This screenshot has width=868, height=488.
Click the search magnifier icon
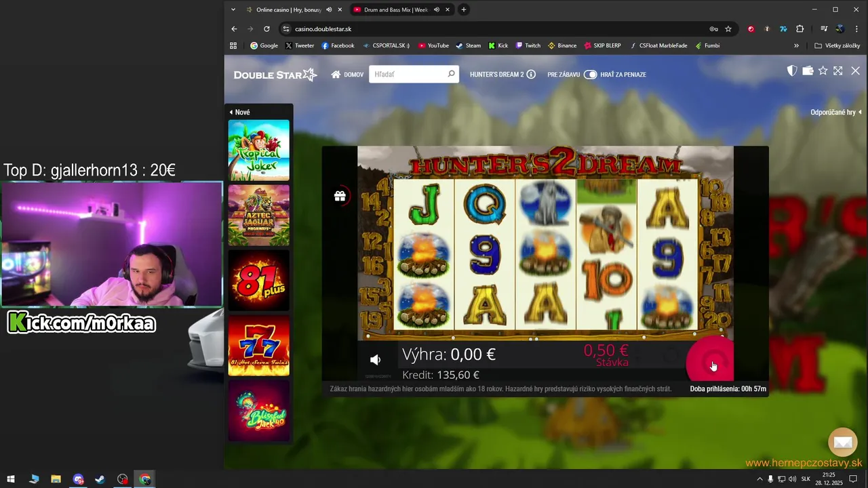(451, 74)
